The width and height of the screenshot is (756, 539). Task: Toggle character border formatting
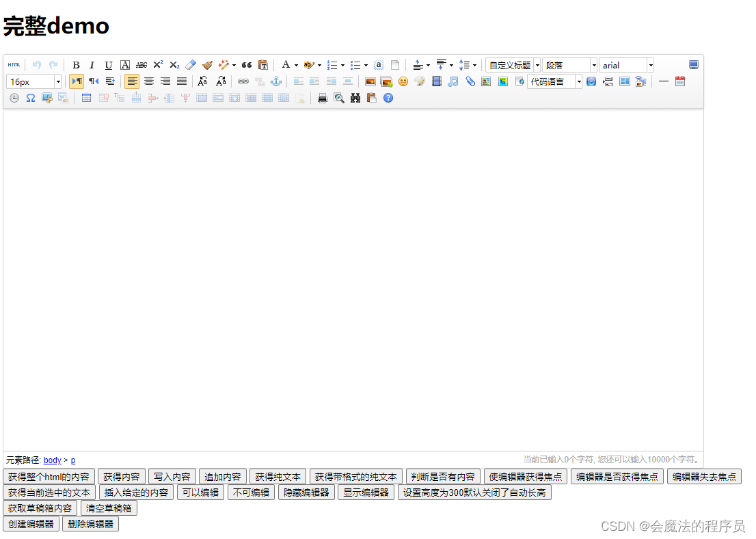(125, 65)
